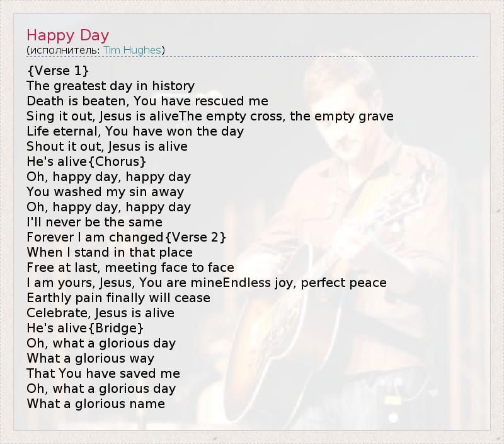
Task: Click the {Verse 2} marker text
Action: (196, 237)
